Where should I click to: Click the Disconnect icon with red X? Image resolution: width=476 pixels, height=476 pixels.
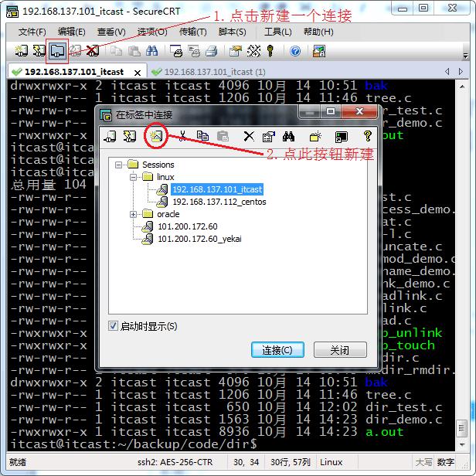pyautogui.click(x=93, y=51)
